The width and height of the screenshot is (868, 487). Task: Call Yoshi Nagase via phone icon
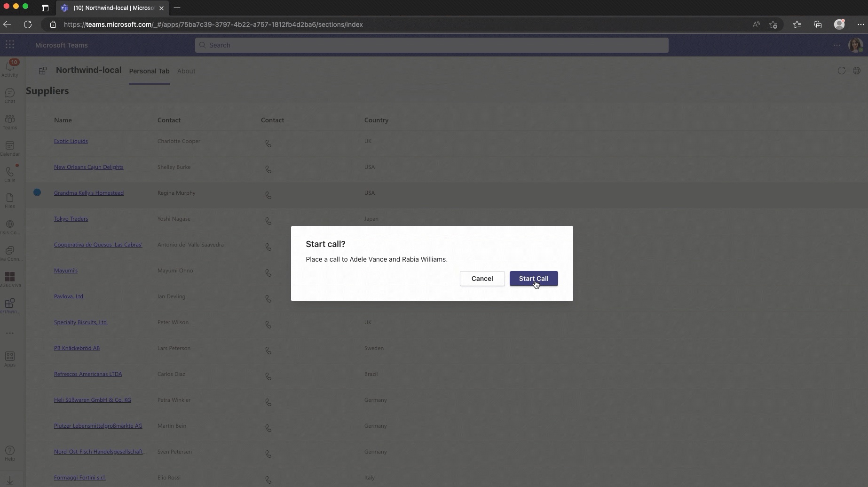click(x=268, y=221)
